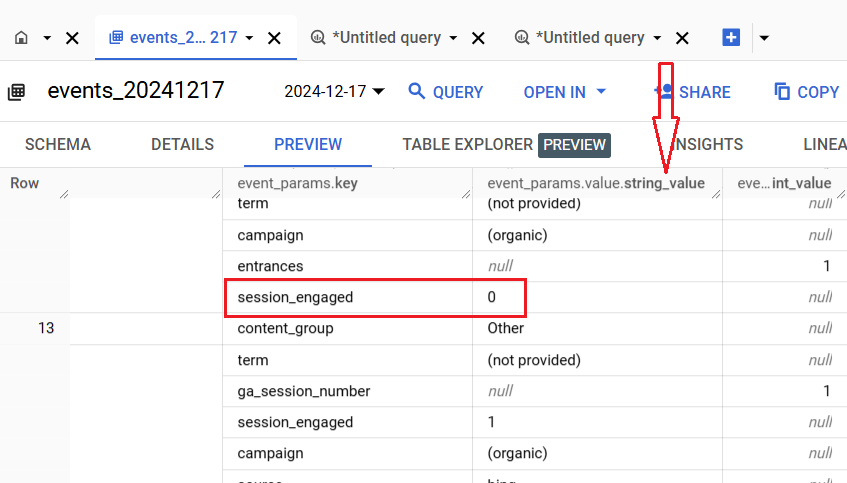Open the LINEAGE tab

point(825,144)
